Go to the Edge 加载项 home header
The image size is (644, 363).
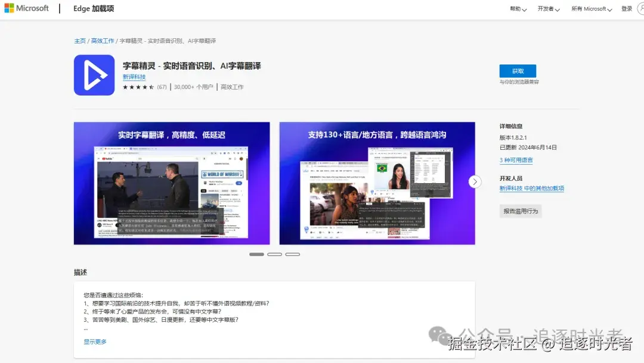[x=92, y=8]
